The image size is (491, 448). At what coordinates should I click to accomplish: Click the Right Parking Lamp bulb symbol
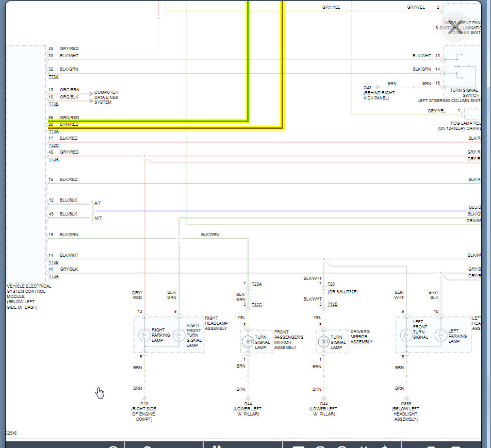144,335
